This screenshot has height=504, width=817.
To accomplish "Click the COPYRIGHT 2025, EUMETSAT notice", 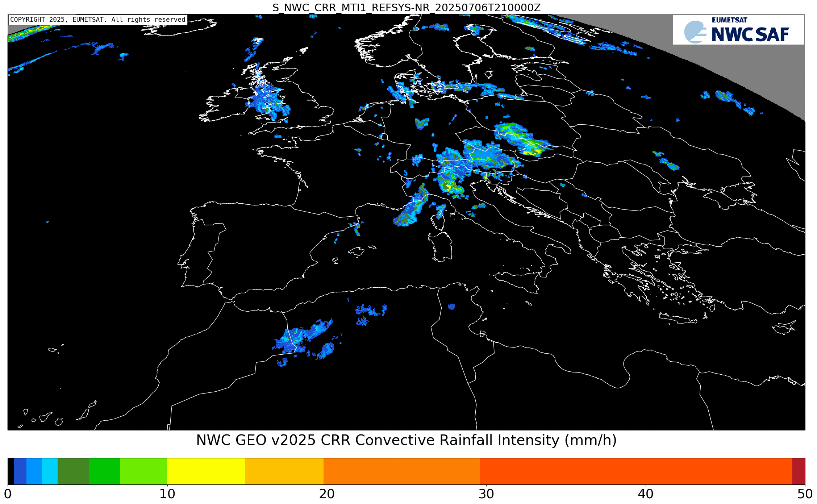I will coord(98,20).
